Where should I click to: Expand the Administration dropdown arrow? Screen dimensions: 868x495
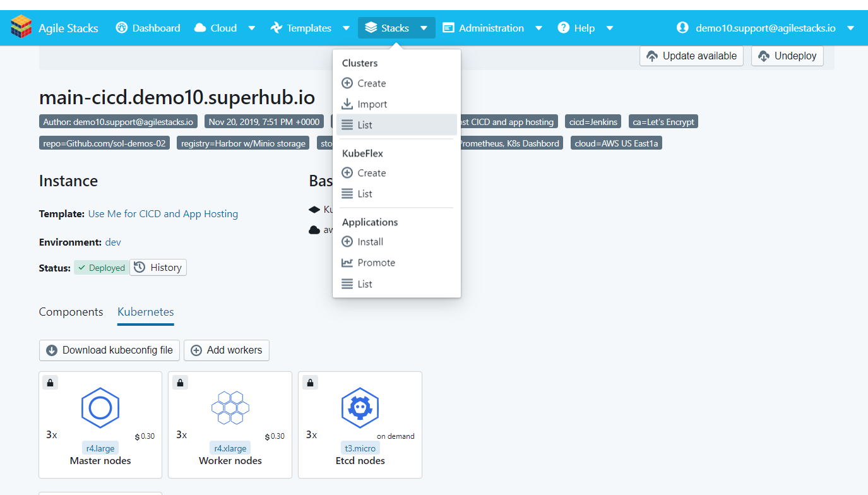[x=538, y=28]
